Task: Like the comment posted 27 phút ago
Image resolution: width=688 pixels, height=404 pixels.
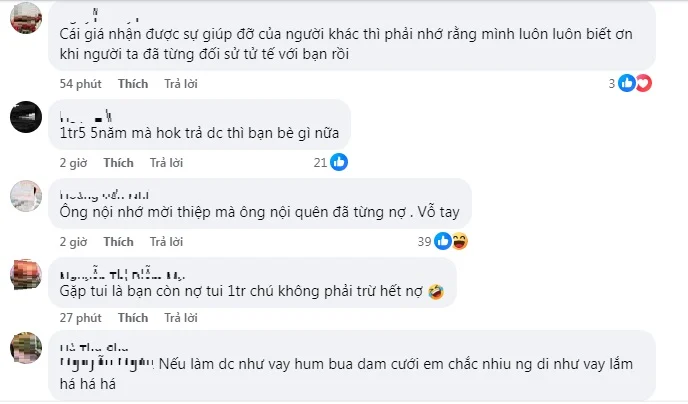Action: pos(133,318)
